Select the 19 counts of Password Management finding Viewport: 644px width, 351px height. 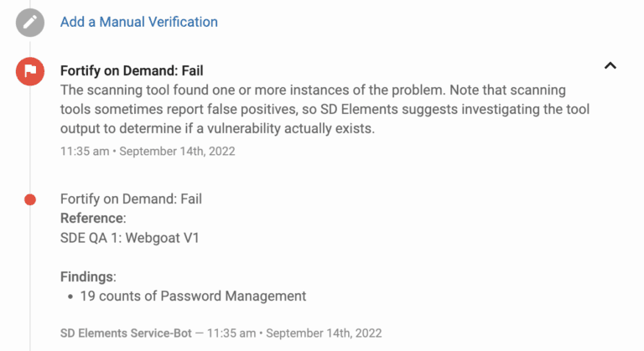pyautogui.click(x=193, y=296)
